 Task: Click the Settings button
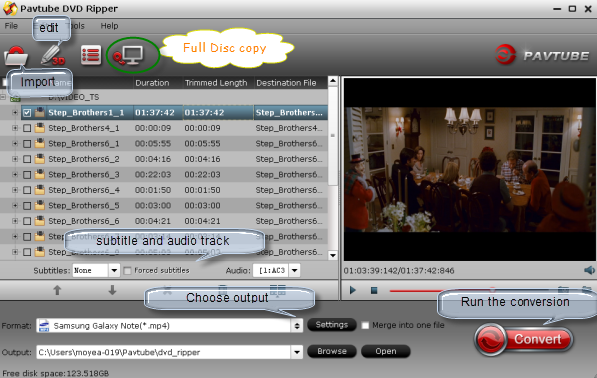[x=332, y=325]
